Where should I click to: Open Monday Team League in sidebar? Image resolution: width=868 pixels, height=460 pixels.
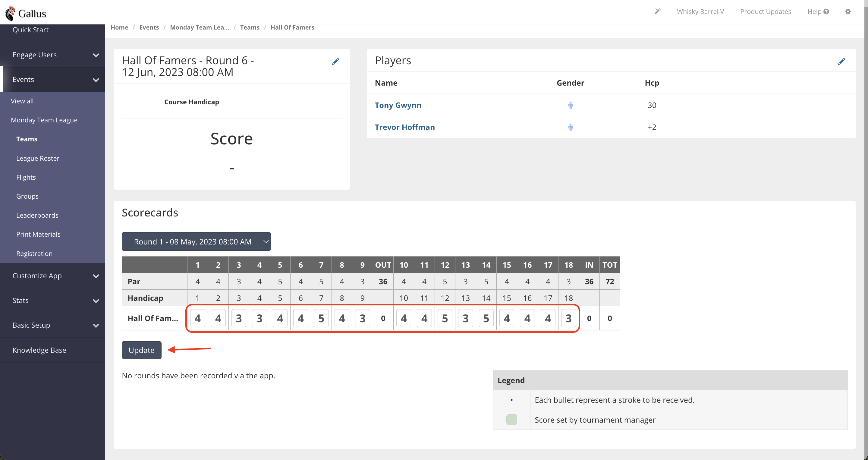point(44,120)
